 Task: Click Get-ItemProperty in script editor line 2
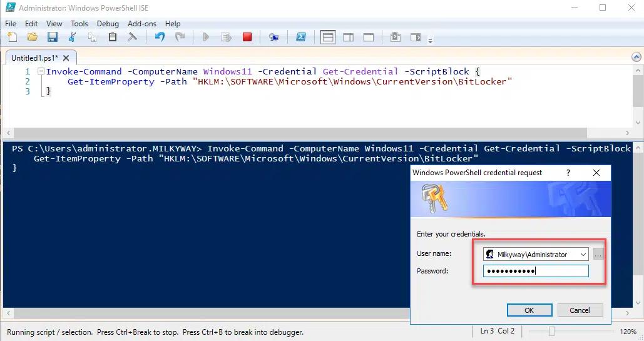[111, 81]
